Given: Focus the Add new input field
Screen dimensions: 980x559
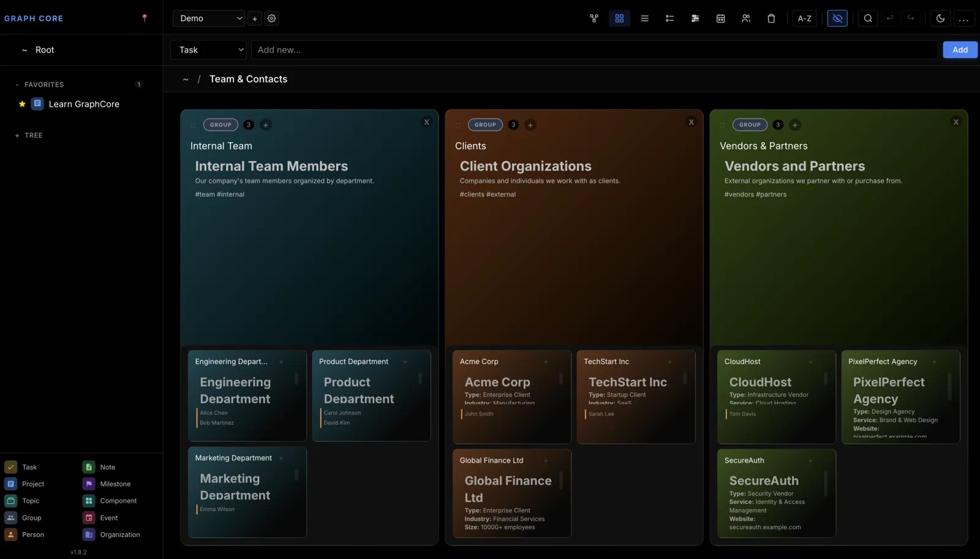Looking at the screenshot, I should click(x=594, y=50).
